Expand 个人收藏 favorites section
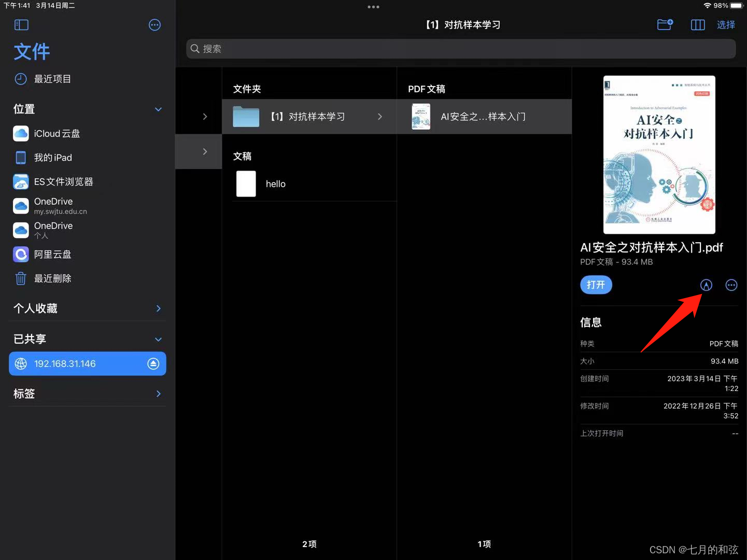The image size is (747, 560). click(158, 309)
